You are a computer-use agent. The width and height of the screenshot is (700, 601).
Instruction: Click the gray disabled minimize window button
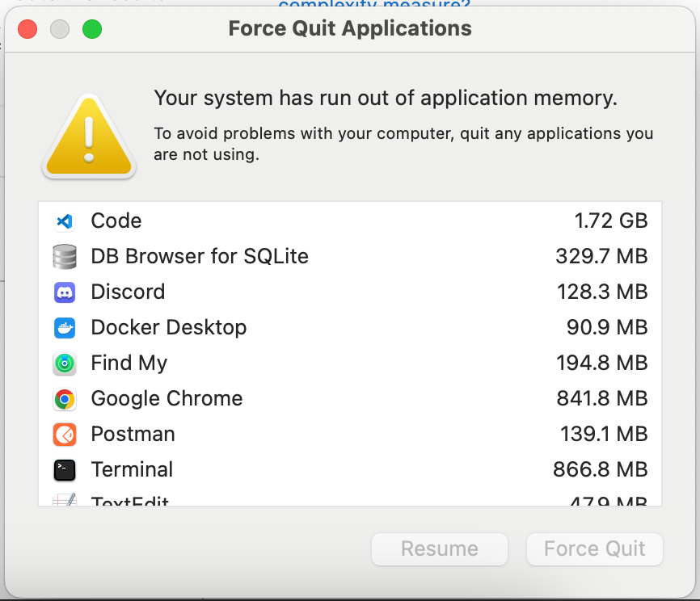(60, 29)
